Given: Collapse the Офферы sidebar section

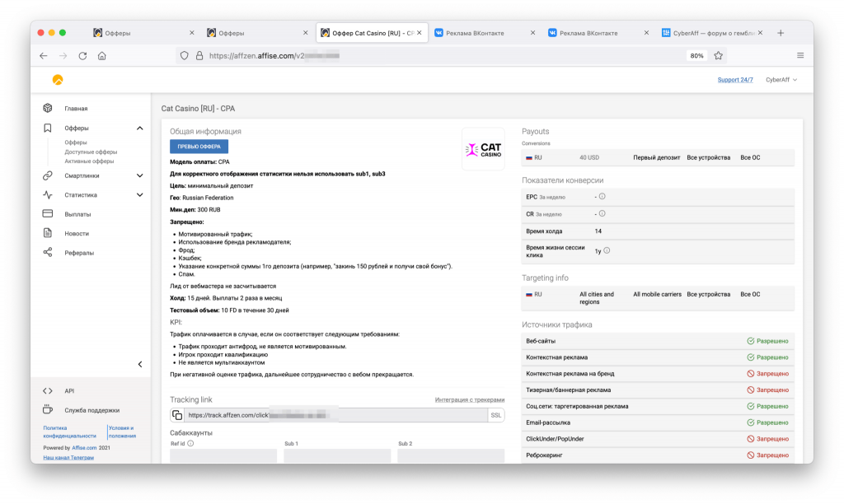Looking at the screenshot, I should click(140, 128).
